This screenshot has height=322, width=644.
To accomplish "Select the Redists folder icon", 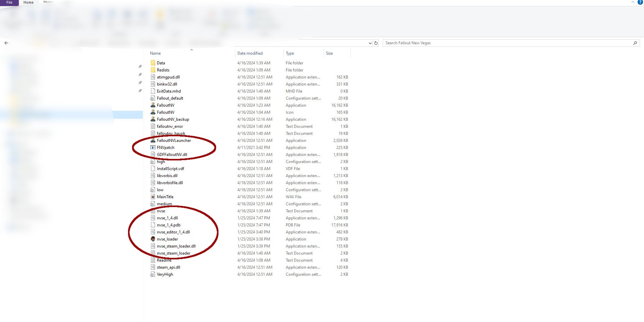I will pos(153,70).
